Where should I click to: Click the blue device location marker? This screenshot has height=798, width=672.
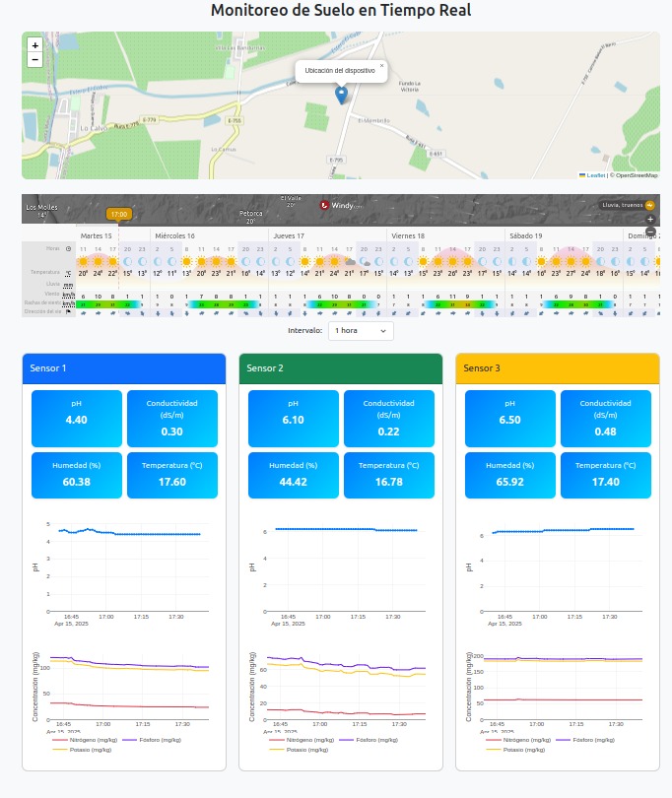tap(341, 96)
